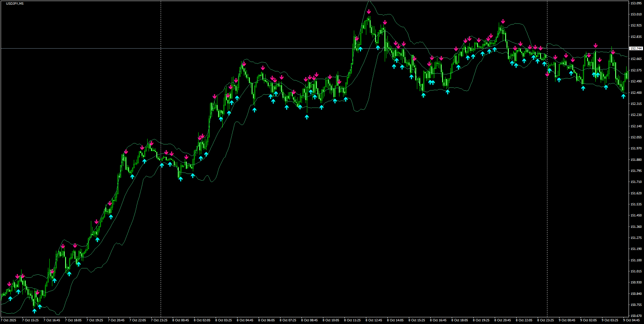The height and width of the screenshot is (324, 644).
Task: Select the sell arrow above the 8 Oct 20:45 high
Action: [x=502, y=21]
